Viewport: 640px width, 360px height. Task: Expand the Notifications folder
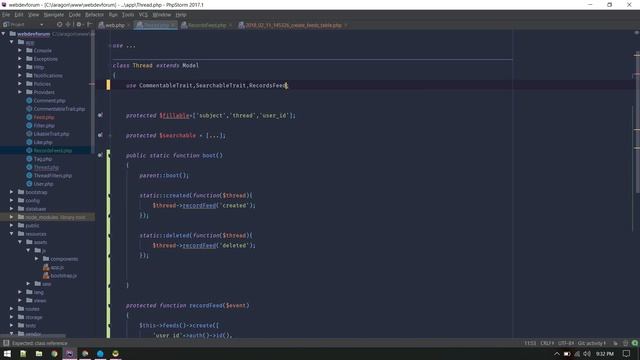tap(20, 76)
